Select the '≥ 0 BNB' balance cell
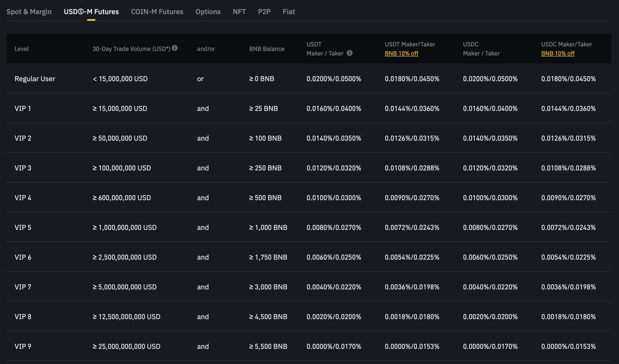 click(262, 79)
